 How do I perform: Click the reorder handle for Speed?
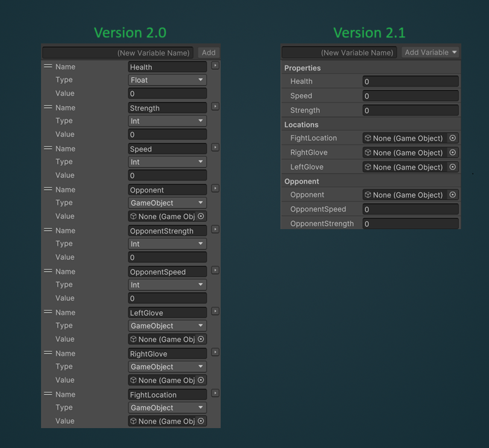pyautogui.click(x=48, y=148)
